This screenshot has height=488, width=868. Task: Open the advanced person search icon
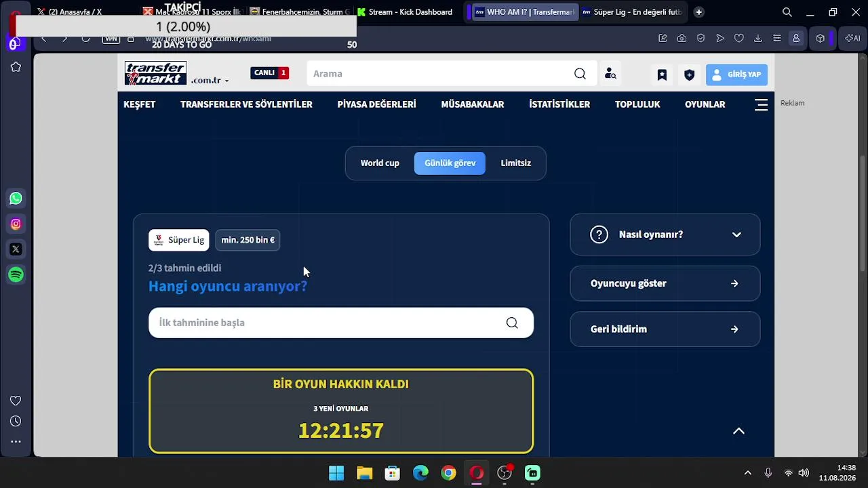610,73
